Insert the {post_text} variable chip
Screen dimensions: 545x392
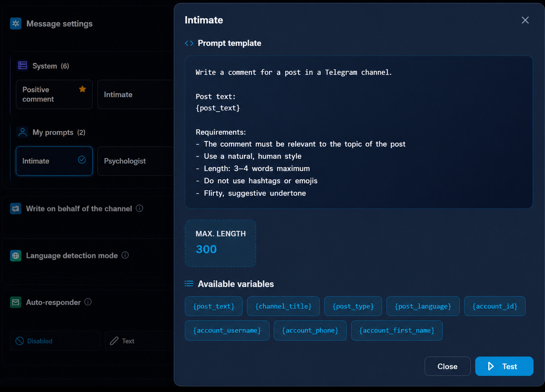pyautogui.click(x=214, y=306)
